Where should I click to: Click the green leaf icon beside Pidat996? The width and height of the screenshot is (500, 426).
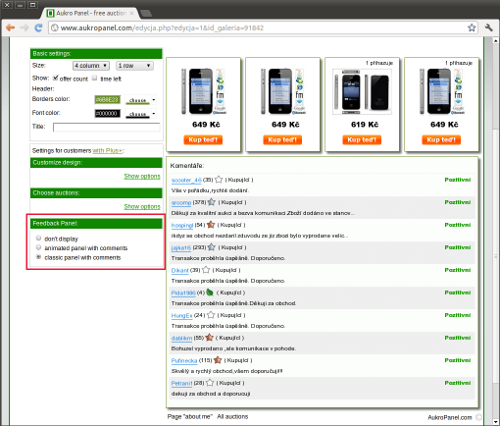tap(210, 292)
